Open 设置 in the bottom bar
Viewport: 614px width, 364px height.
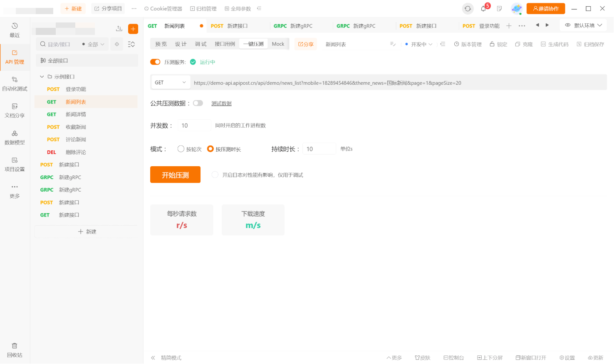(x=567, y=358)
